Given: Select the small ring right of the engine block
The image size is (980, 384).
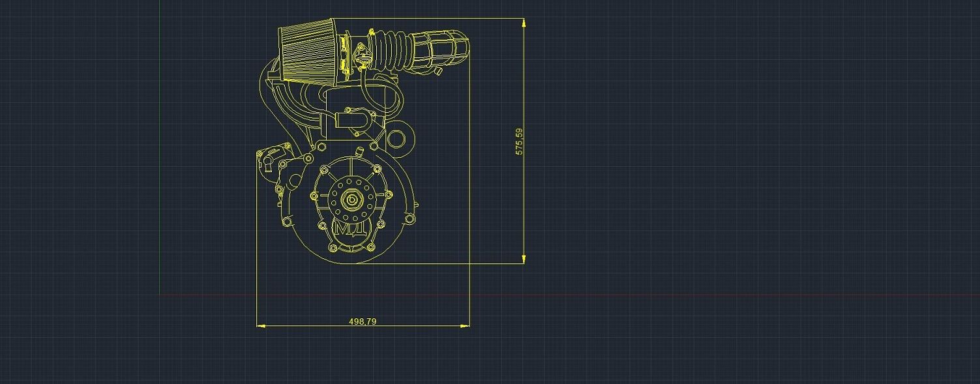Looking at the screenshot, I should pos(398,140).
